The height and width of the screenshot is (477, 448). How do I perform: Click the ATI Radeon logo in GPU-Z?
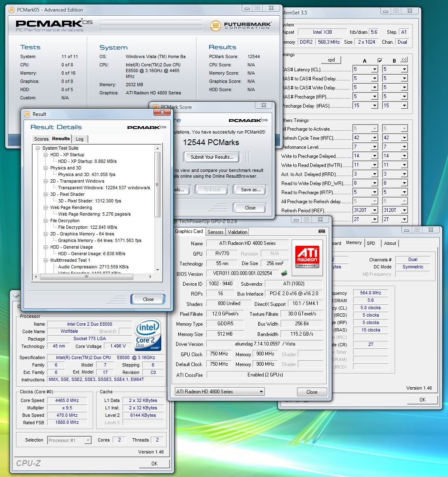coord(307,257)
